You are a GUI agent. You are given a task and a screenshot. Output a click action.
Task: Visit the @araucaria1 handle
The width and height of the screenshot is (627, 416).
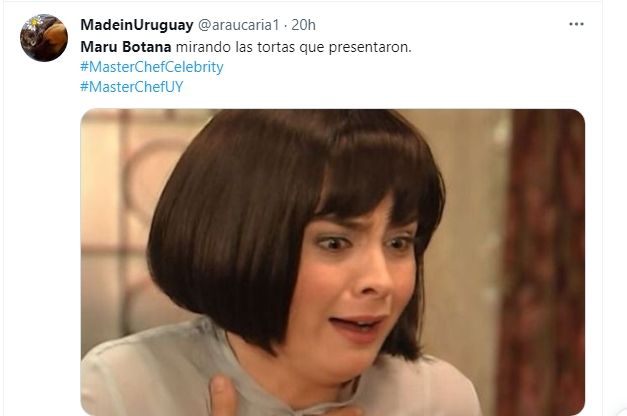point(238,25)
